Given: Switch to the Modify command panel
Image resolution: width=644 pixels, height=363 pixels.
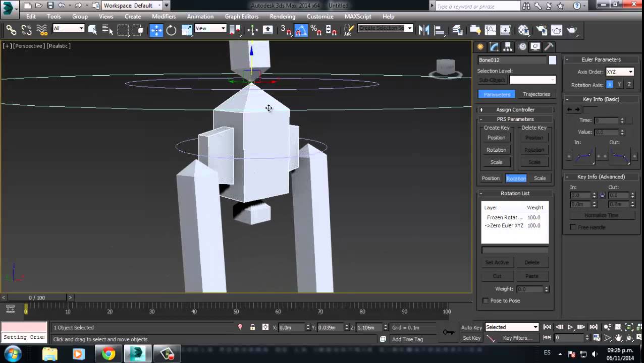Looking at the screenshot, I should (494, 47).
